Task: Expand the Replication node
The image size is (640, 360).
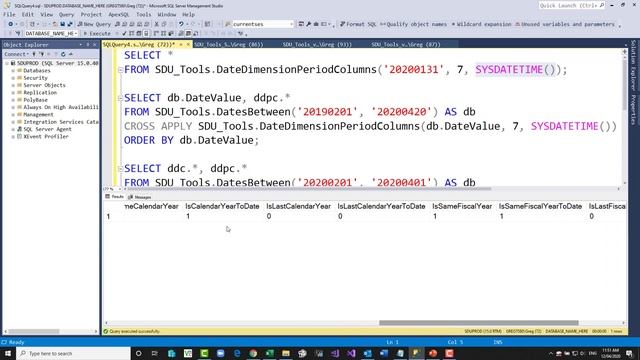Action: coord(13,93)
